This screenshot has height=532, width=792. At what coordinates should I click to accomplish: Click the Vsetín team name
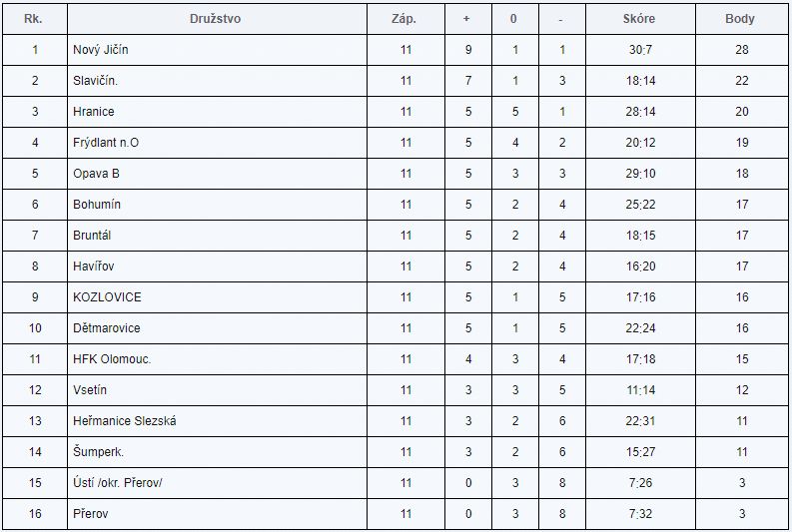point(90,390)
